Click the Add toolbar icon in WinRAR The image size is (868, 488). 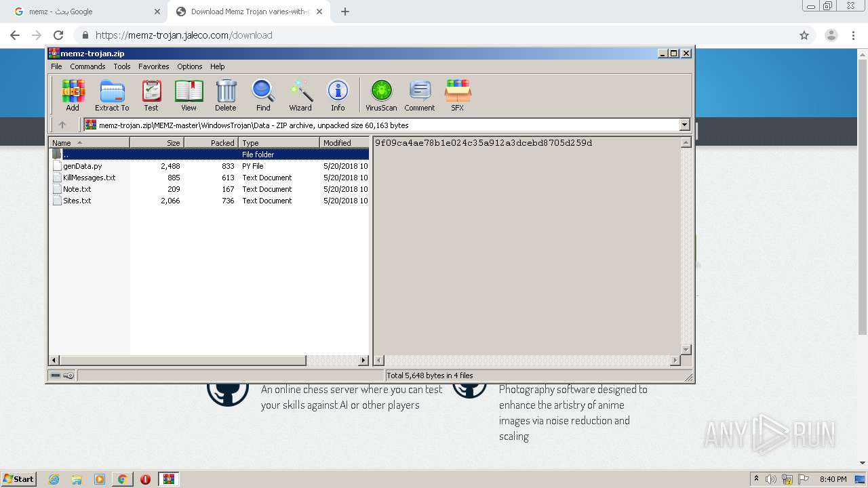click(73, 95)
